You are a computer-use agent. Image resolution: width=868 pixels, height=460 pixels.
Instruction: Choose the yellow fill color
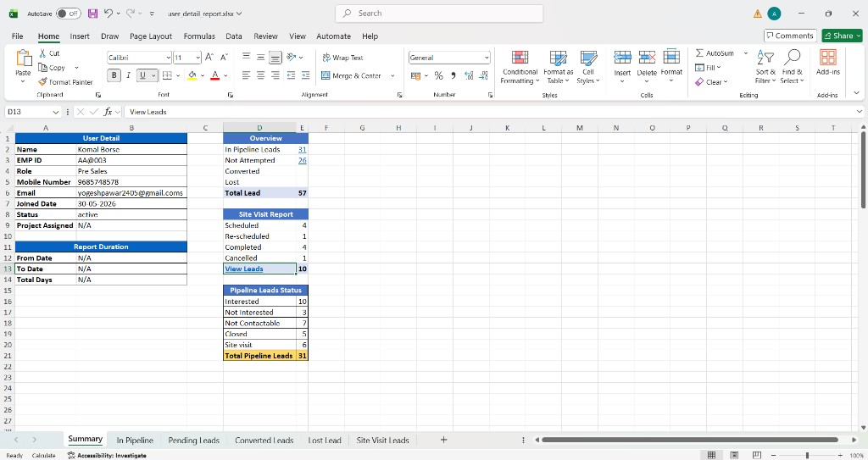[x=192, y=75]
